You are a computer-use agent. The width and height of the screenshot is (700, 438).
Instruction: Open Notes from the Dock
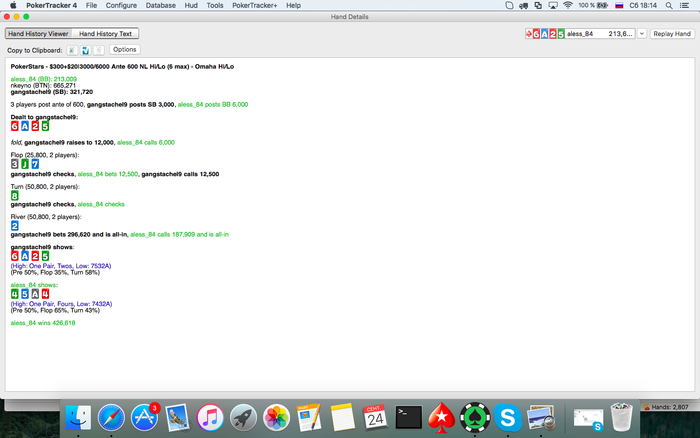(x=342, y=418)
